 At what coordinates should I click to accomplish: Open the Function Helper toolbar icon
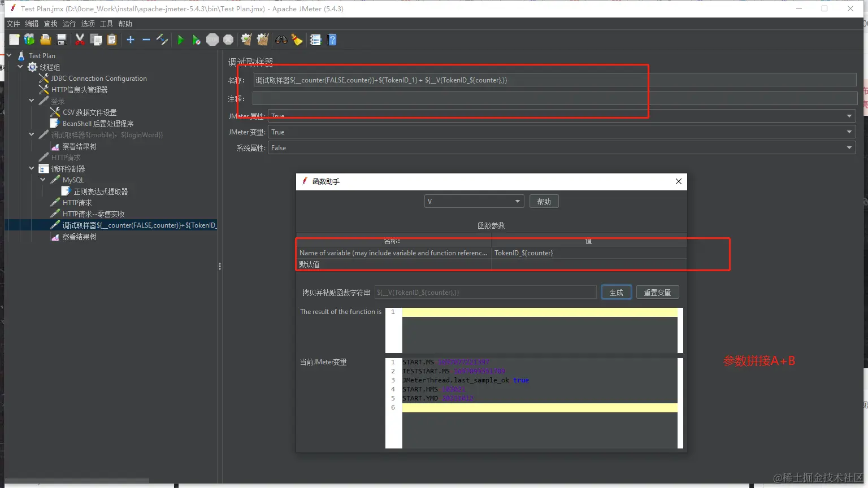point(315,40)
